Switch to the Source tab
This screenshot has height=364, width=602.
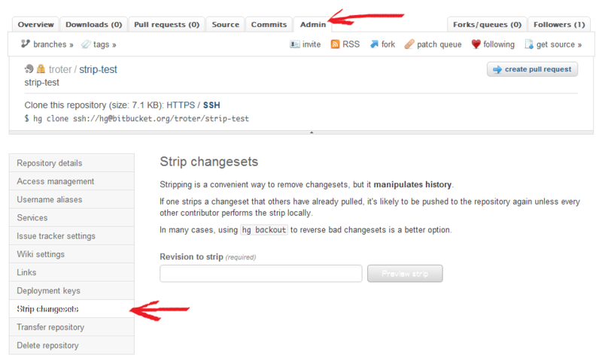tap(225, 25)
